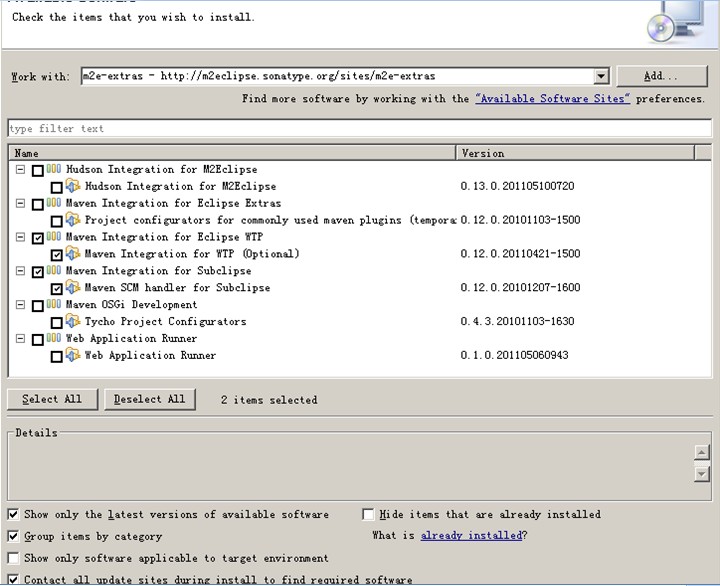Check Tycho Project Configurators feature box
720x586 pixels.
56,322
